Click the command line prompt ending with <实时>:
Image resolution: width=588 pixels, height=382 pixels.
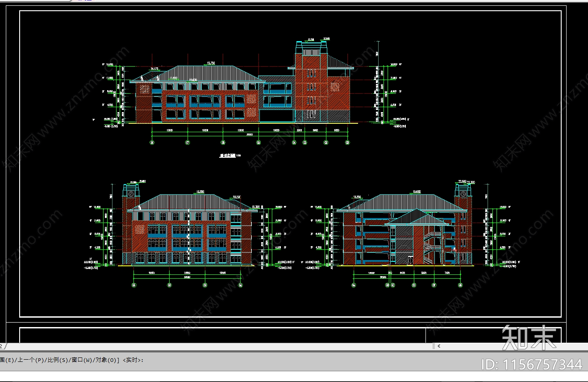(71, 360)
